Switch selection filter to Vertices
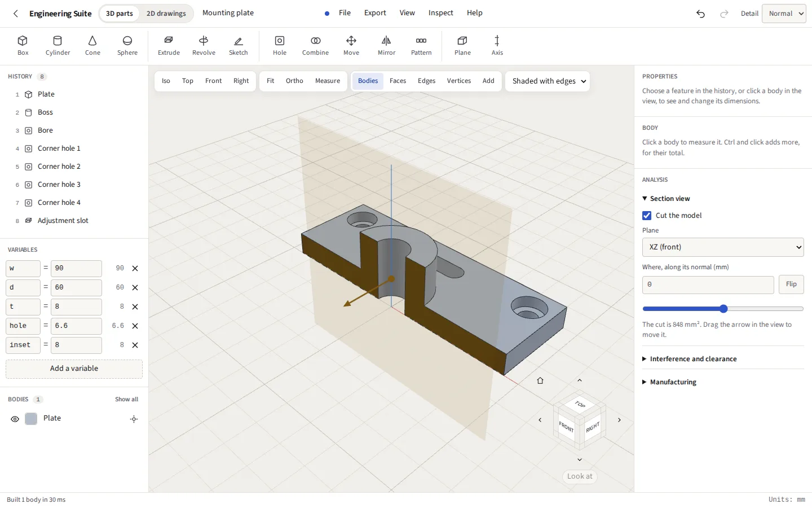 coord(459,81)
